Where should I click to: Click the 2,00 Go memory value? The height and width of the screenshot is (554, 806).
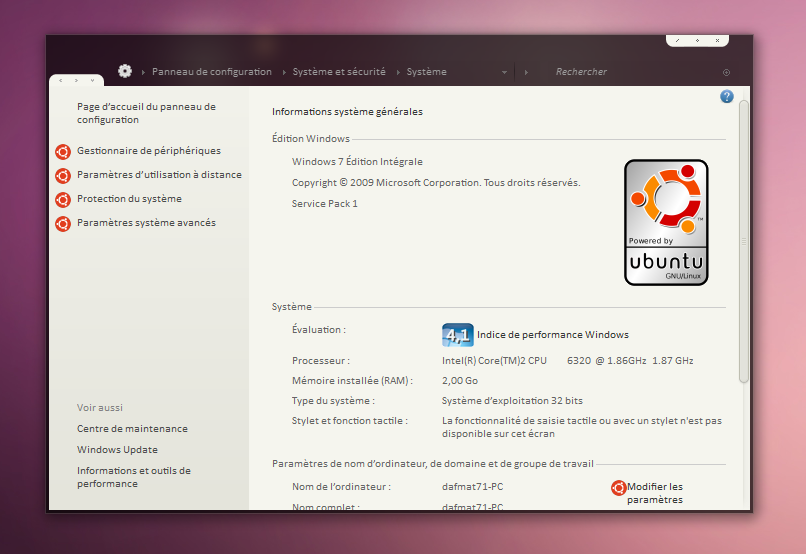coord(460,381)
